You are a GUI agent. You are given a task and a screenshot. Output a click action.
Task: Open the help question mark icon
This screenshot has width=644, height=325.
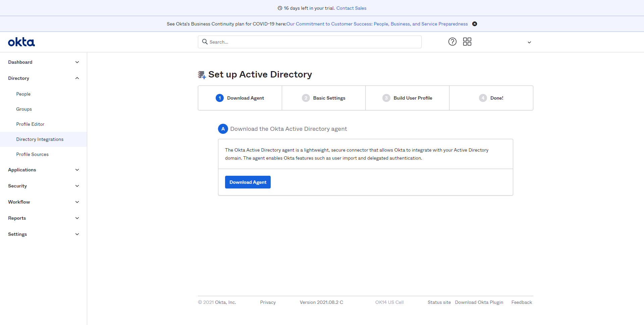[x=452, y=42]
